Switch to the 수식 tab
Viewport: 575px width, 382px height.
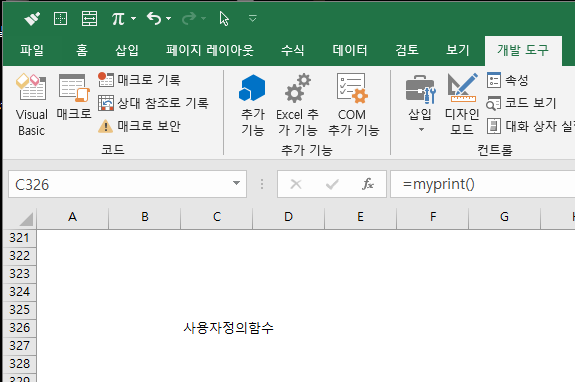click(x=293, y=50)
